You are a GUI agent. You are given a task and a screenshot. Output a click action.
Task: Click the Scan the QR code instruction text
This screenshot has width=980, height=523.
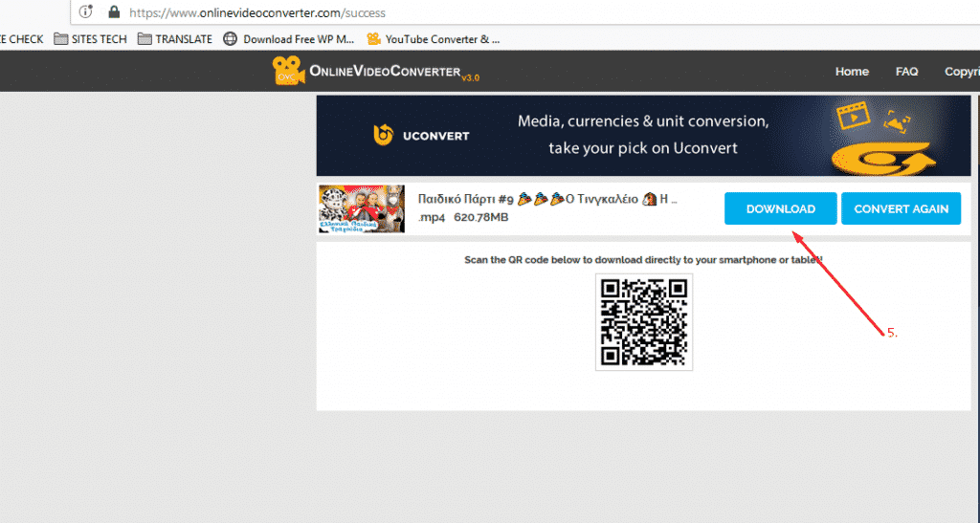point(643,260)
